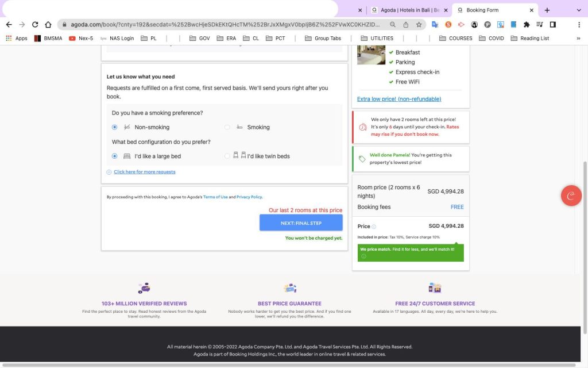Open the Terms of Use link

[215, 197]
